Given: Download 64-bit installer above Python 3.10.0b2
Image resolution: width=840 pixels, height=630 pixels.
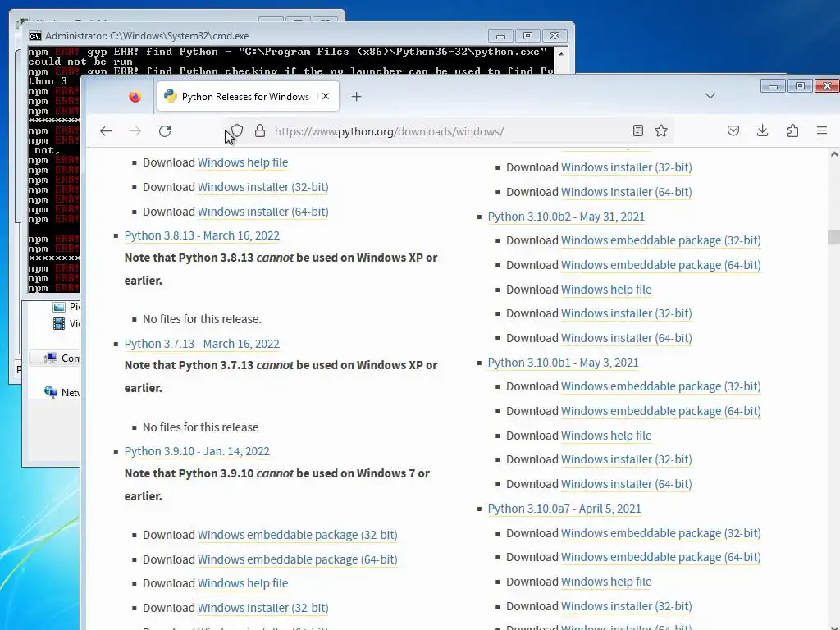Looking at the screenshot, I should tap(626, 192).
